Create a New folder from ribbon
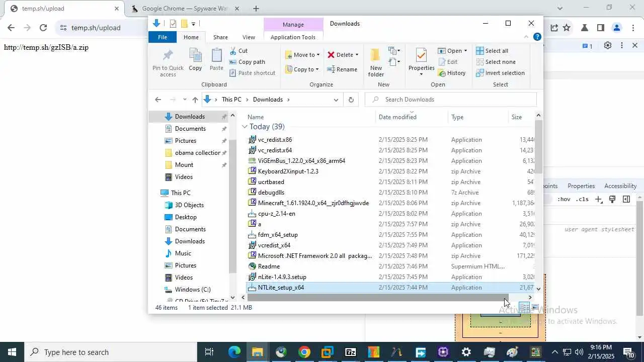 376,62
